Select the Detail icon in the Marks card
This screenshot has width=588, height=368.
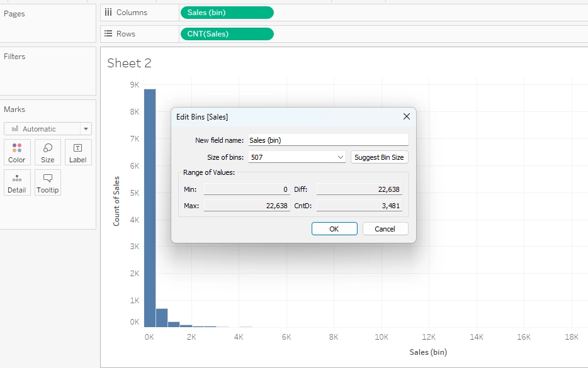[16, 182]
